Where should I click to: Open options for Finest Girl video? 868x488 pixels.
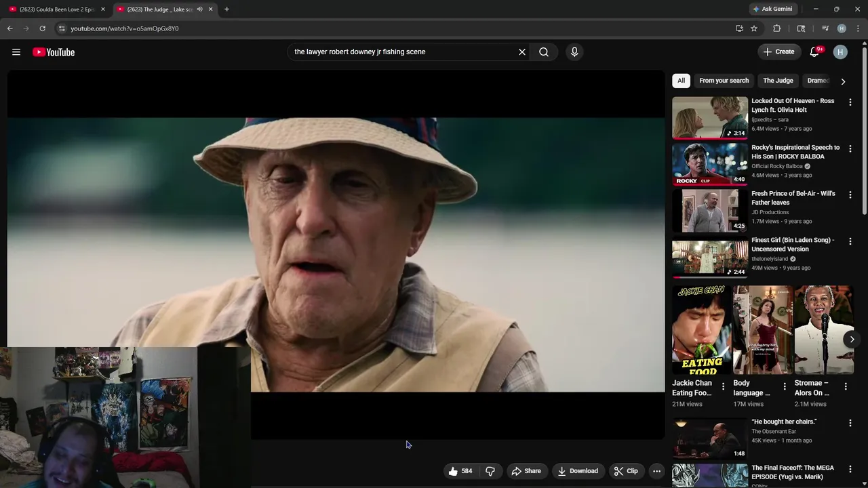[850, 241]
